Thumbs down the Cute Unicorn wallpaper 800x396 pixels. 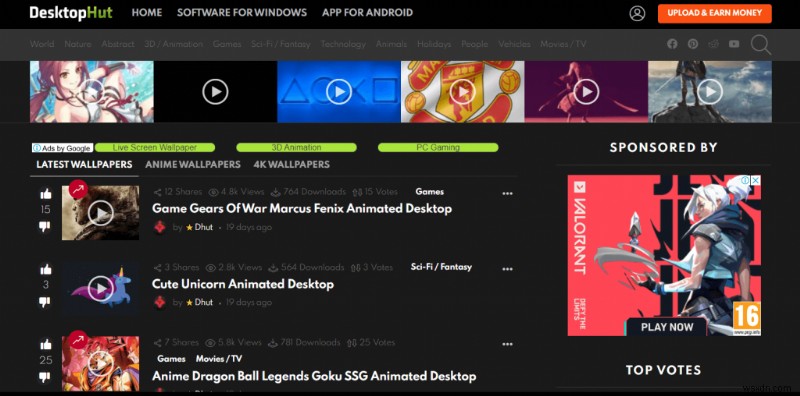(x=45, y=302)
